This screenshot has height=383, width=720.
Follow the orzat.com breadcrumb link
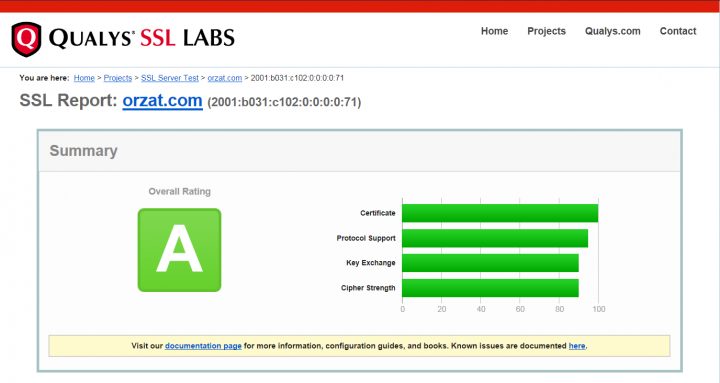pyautogui.click(x=225, y=78)
